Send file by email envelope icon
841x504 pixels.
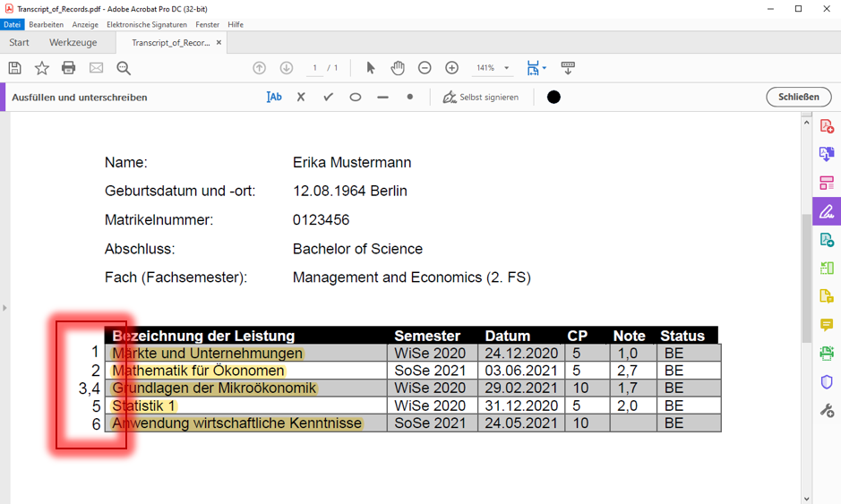(96, 68)
